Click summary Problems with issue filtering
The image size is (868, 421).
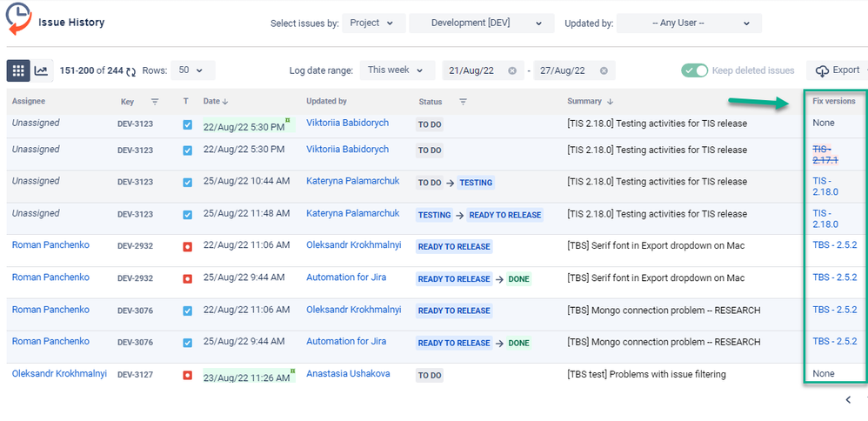[646, 375]
